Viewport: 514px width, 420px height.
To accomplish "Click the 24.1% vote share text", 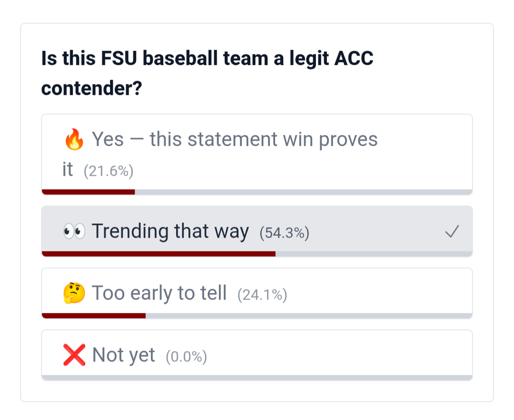I will (x=262, y=295).
